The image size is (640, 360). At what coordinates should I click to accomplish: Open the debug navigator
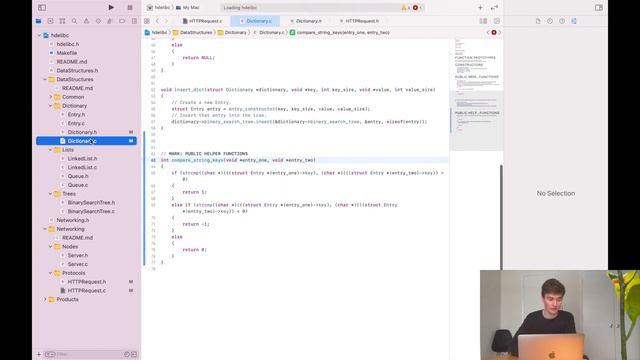(110, 21)
